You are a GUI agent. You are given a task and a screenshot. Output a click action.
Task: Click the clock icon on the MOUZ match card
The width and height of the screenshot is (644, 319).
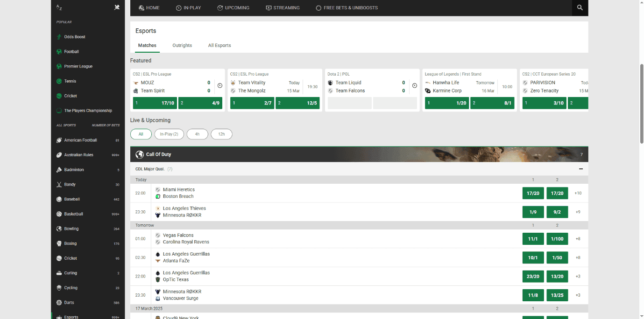point(219,86)
